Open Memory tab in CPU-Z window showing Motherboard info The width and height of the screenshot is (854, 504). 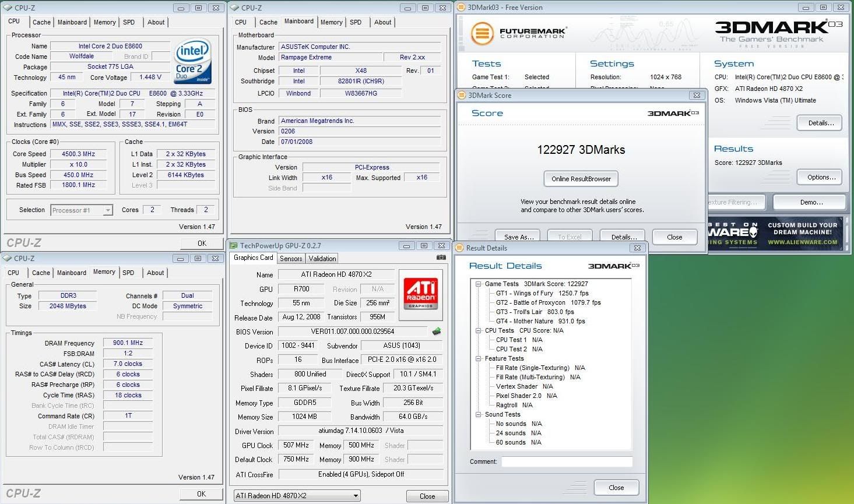tap(332, 22)
